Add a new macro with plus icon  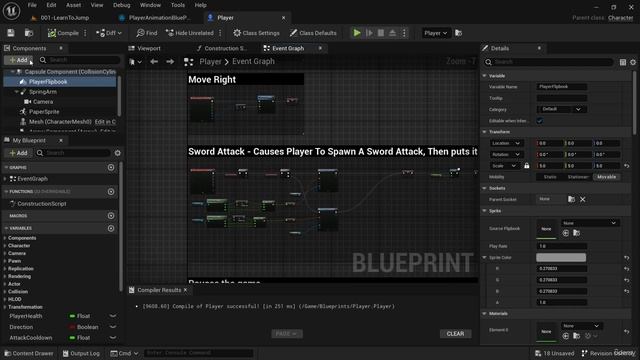tap(111, 216)
